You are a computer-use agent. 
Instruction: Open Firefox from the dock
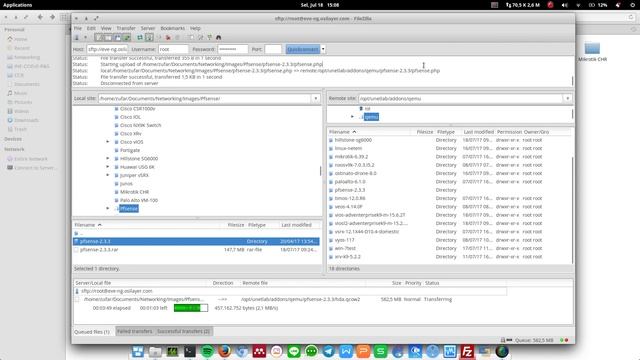[x=224, y=351]
